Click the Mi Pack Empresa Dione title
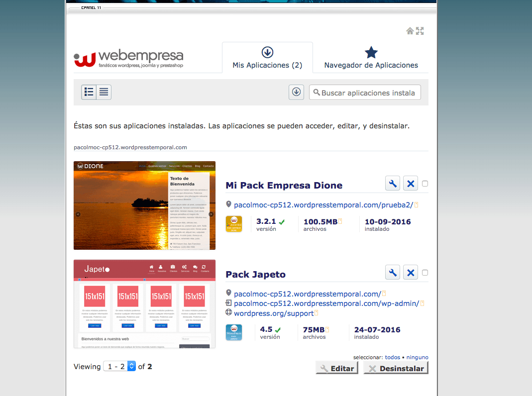 pos(284,186)
